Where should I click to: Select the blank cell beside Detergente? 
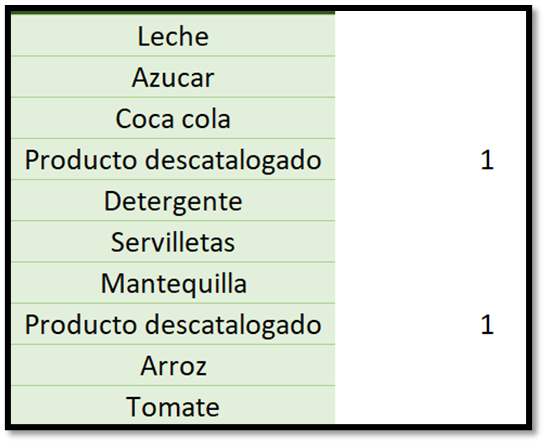pos(431,200)
